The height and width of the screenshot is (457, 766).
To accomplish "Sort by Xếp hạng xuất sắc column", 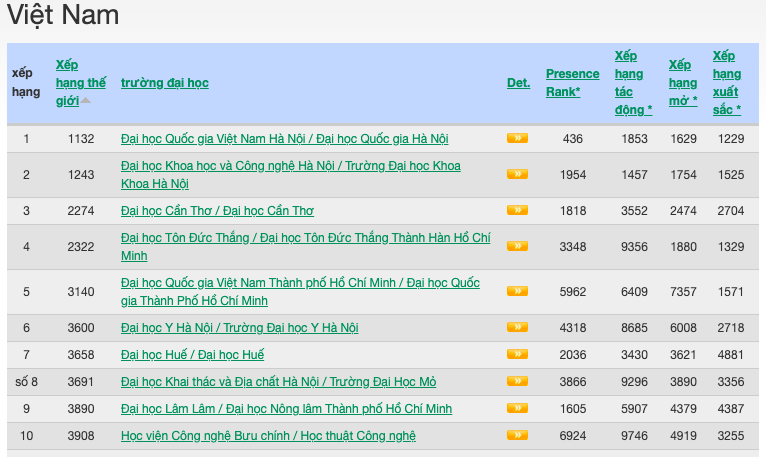I will point(727,83).
